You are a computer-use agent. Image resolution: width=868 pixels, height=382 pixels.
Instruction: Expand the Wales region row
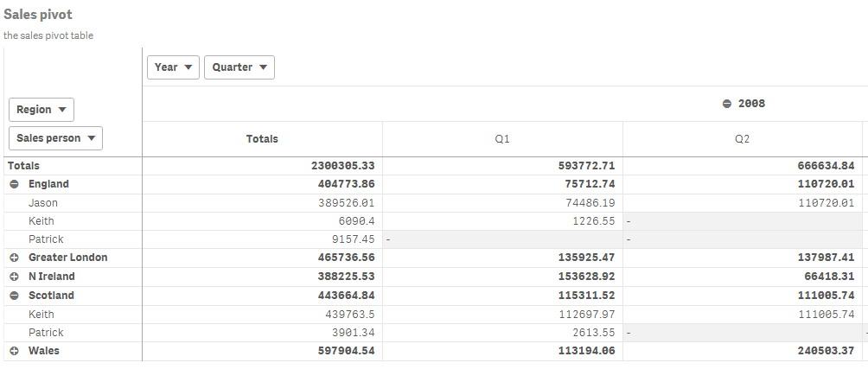pyautogui.click(x=15, y=351)
